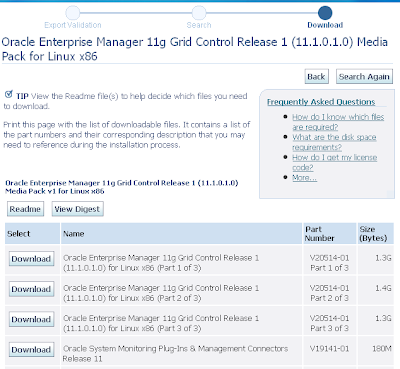Open the Readme file button
400x369 pixels.
(25, 209)
